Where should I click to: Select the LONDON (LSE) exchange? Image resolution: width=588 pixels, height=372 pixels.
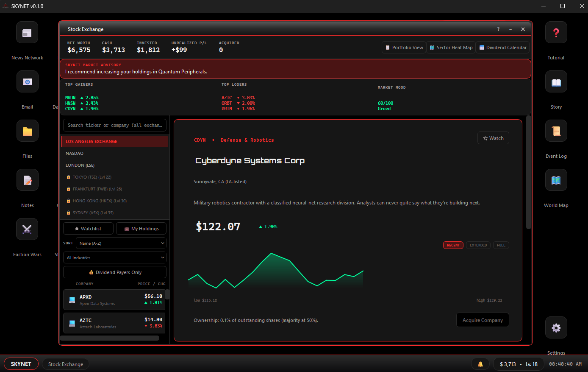click(115, 165)
